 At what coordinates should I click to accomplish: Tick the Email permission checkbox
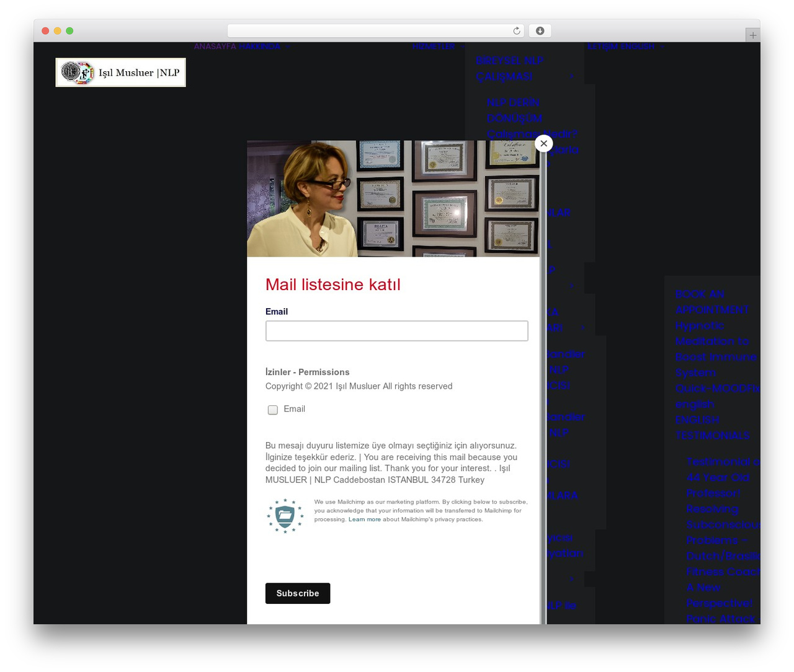coord(272,410)
